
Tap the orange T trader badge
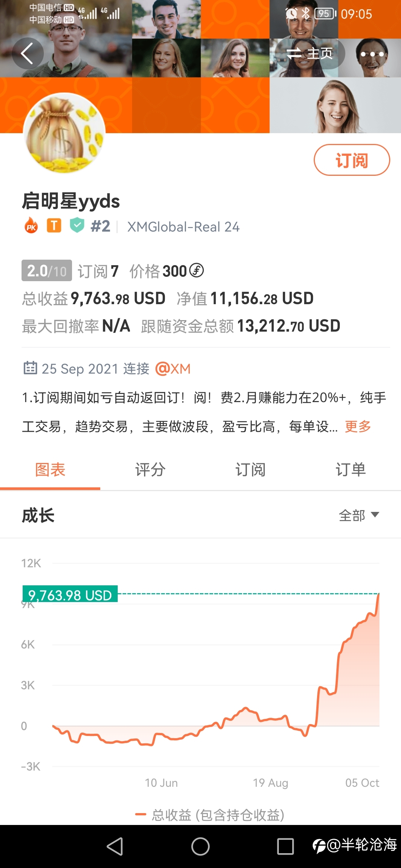tap(54, 226)
